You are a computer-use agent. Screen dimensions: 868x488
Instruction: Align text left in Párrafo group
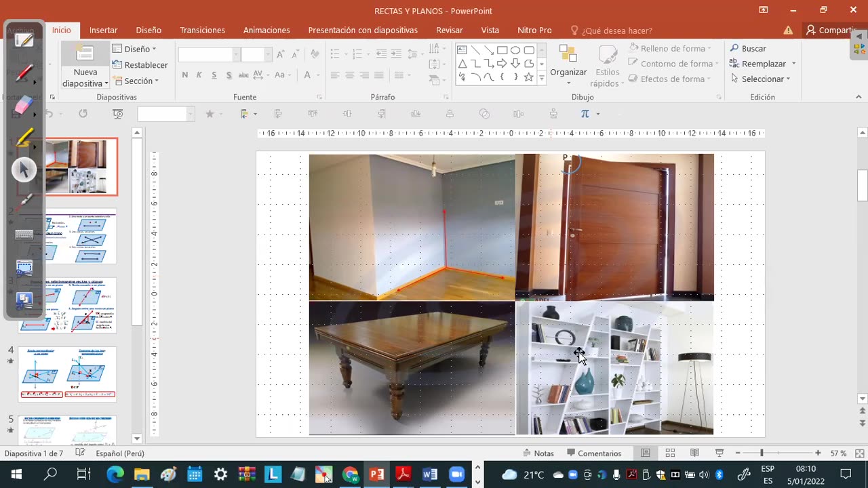335,75
